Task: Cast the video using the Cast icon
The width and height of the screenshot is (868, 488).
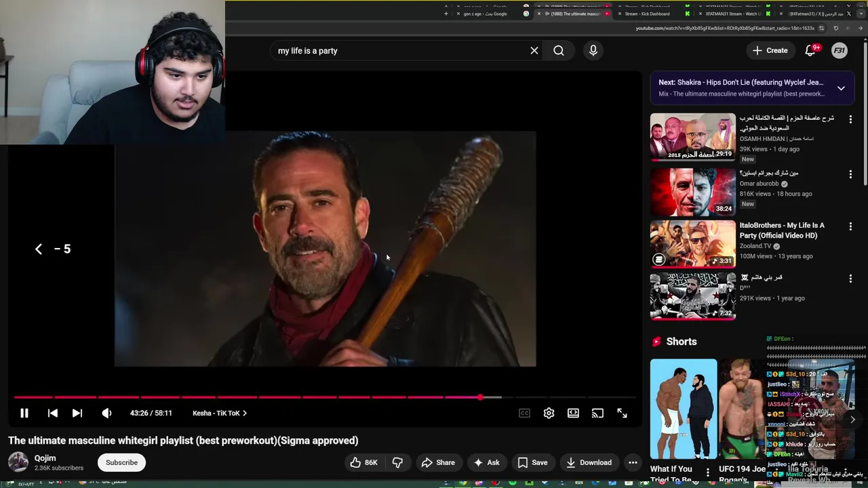Action: click(597, 413)
